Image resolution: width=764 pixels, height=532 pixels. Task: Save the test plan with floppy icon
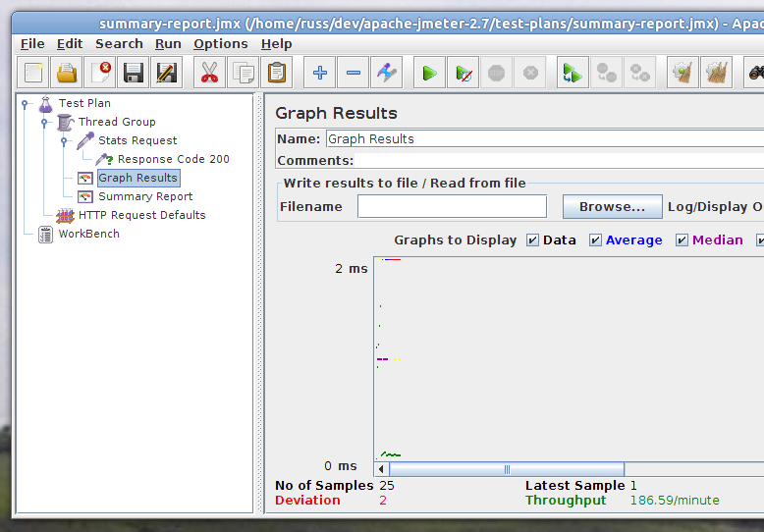point(133,73)
